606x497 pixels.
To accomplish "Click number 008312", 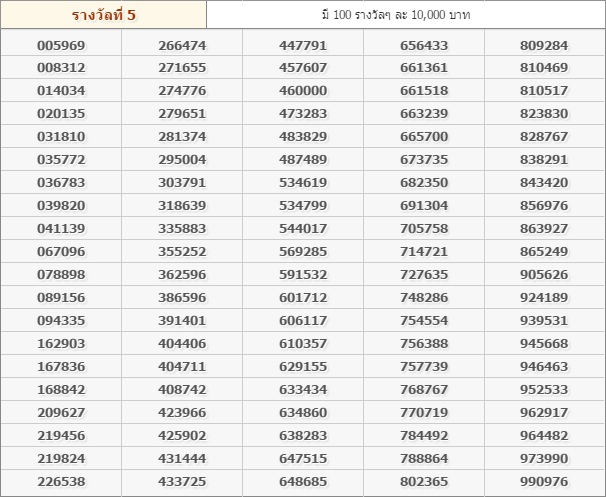I will click(x=61, y=68).
